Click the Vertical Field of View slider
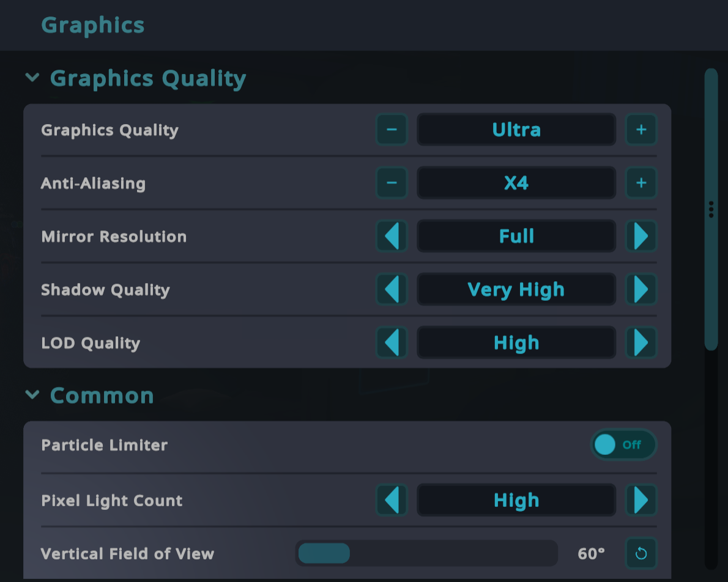This screenshot has height=582, width=728. pyautogui.click(x=426, y=553)
